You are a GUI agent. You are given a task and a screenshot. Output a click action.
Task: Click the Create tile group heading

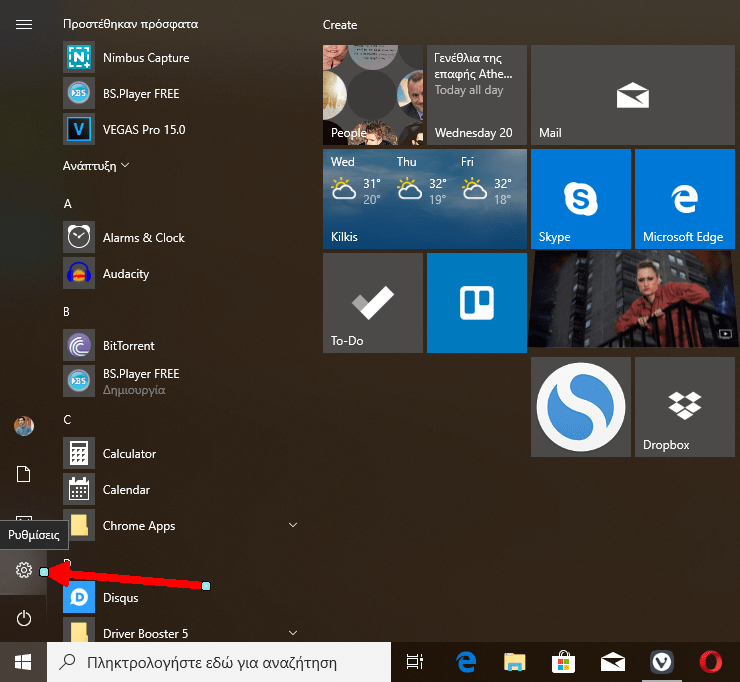coord(340,25)
